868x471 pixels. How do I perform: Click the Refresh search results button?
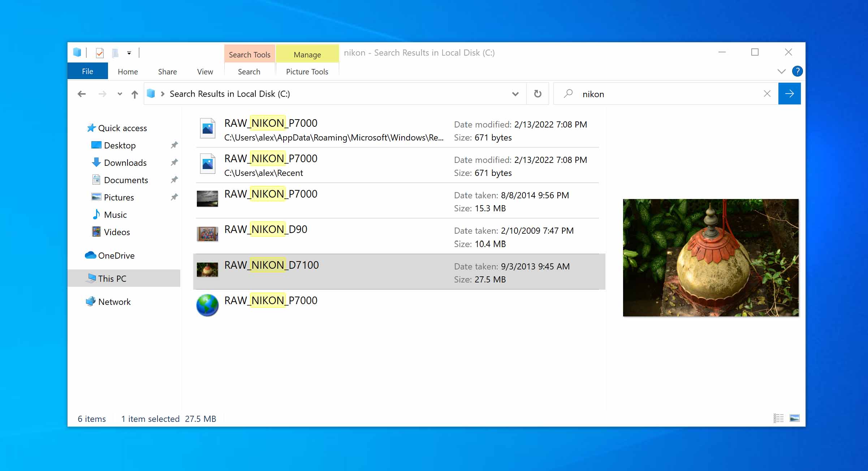tap(537, 94)
